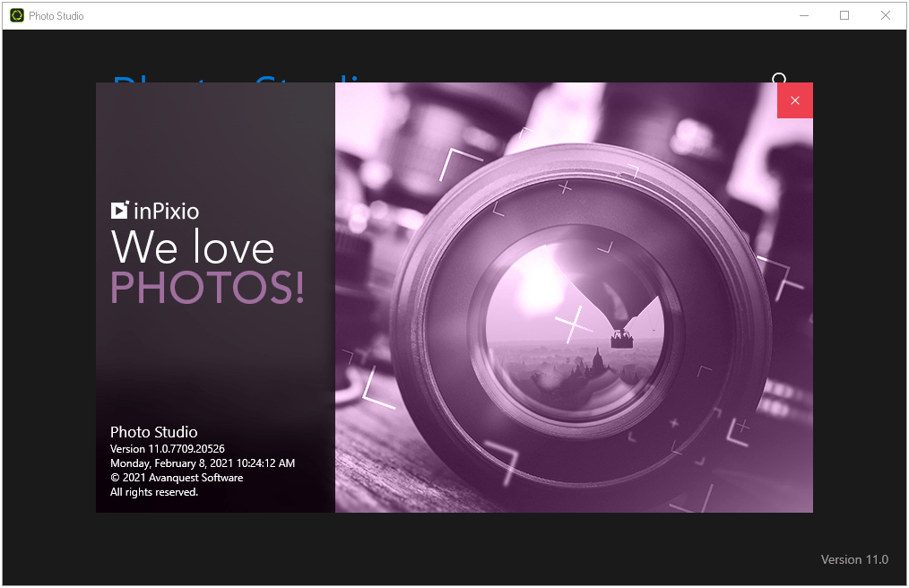
Task: Click the Photo Studio title bar app icon
Action: coord(17,15)
